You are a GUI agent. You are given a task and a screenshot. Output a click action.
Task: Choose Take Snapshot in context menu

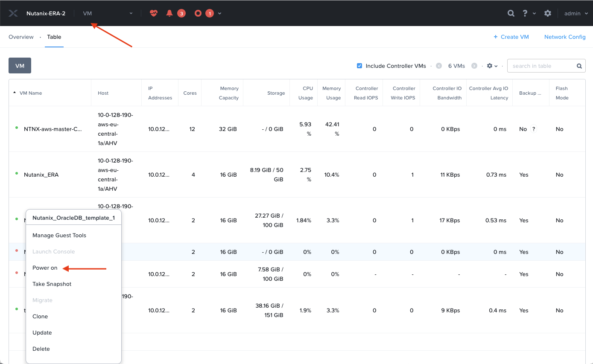coord(52,284)
